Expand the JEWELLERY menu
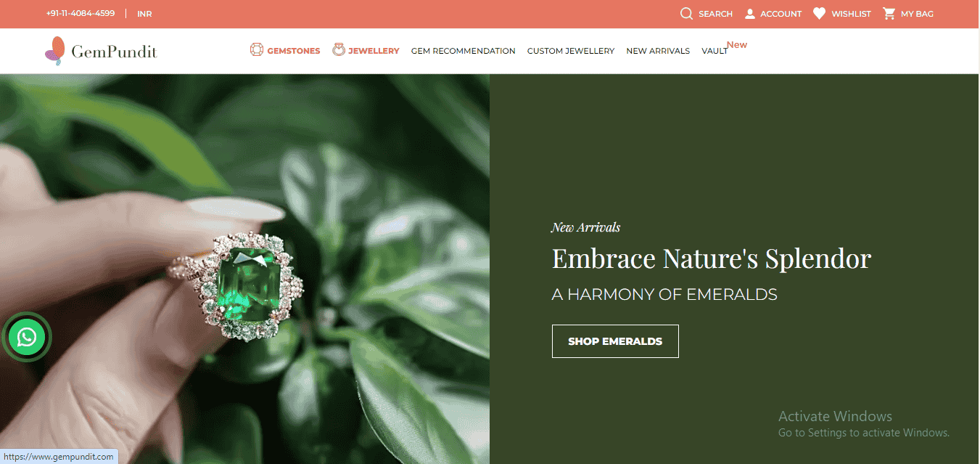 [374, 51]
